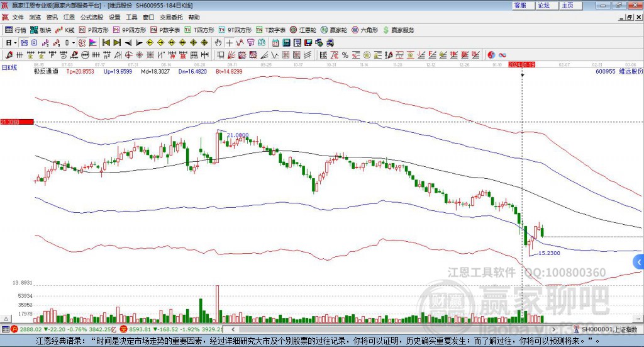Select the percent % retracement tool
The image size is (644, 347).
[x=345, y=55]
